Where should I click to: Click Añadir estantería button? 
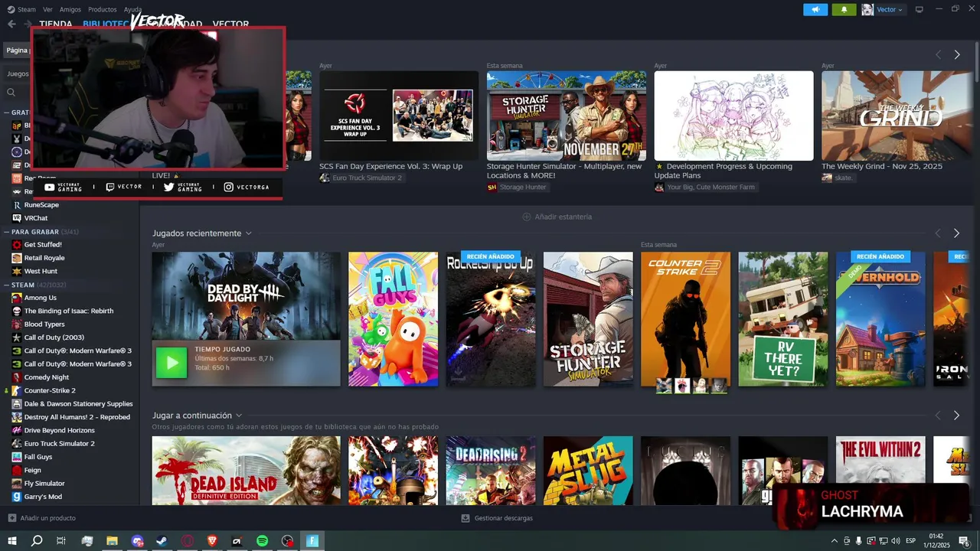tap(557, 217)
